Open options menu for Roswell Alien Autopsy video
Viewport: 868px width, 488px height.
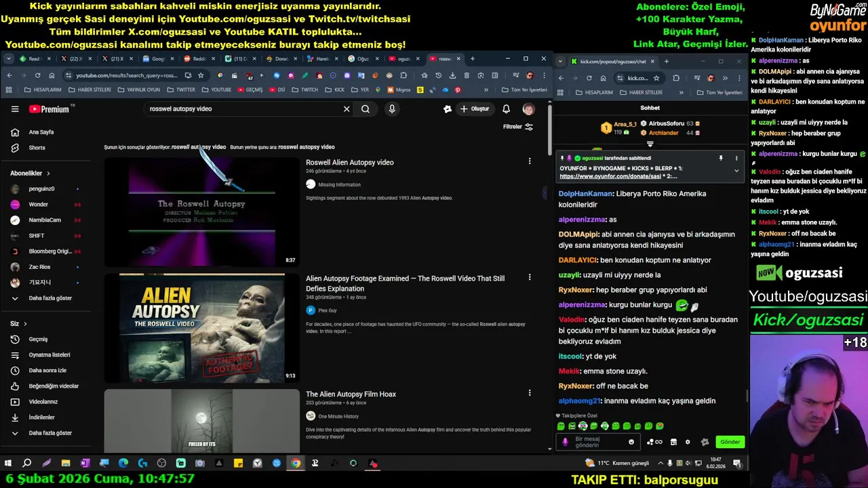tap(530, 161)
